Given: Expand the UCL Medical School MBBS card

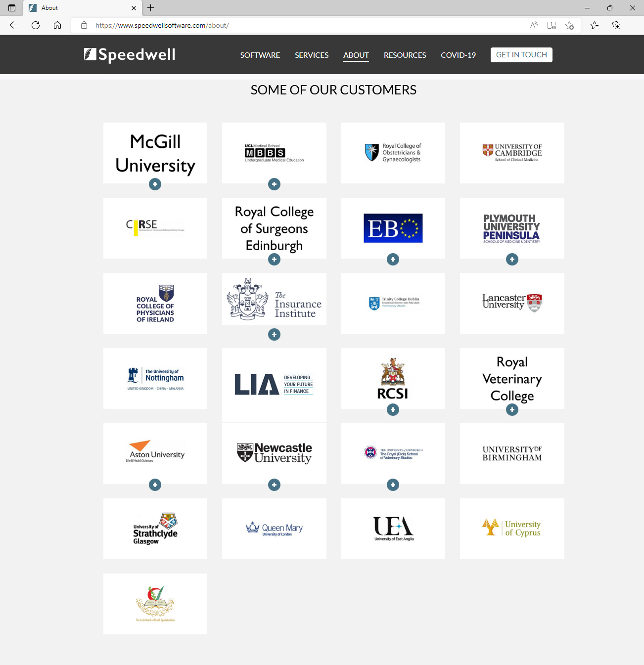Looking at the screenshot, I should tap(274, 184).
